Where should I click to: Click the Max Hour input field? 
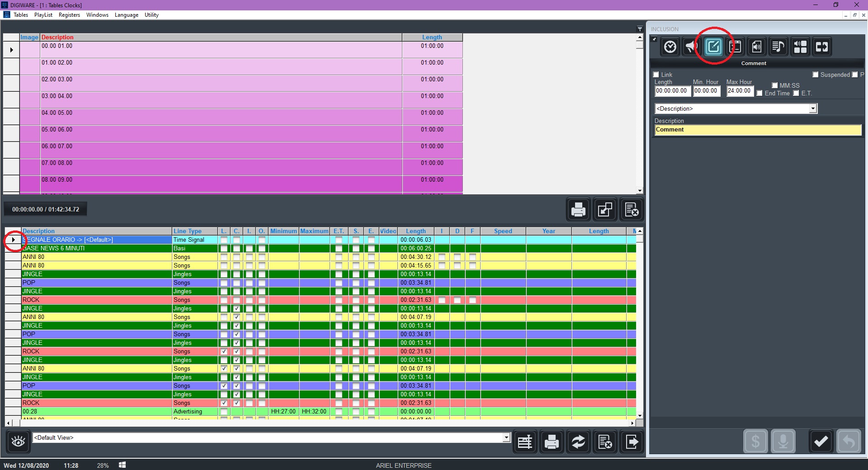[x=740, y=91]
